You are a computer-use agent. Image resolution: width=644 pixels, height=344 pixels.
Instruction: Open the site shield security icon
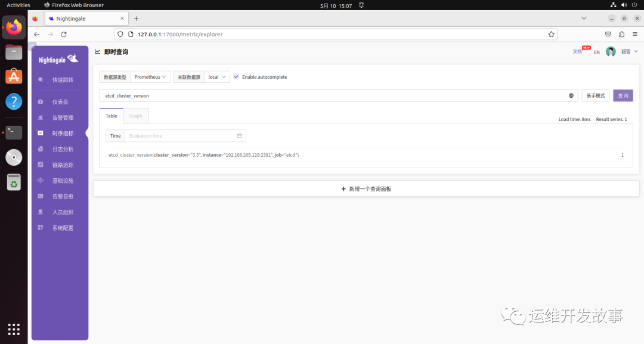tap(120, 35)
